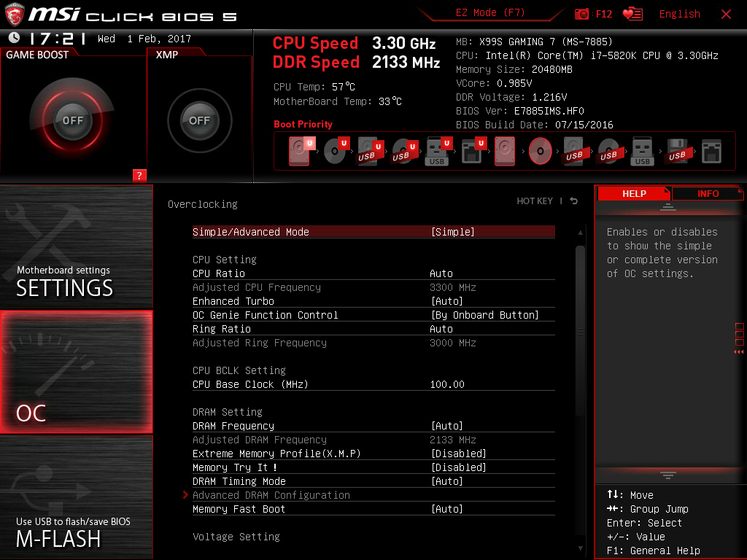The width and height of the screenshot is (747, 560).
Task: Select the first UEFI hard disk boot icon
Action: 301,151
